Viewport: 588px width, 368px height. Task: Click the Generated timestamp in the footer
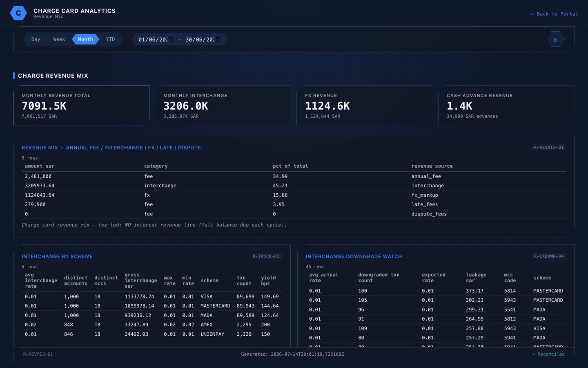[x=292, y=354]
